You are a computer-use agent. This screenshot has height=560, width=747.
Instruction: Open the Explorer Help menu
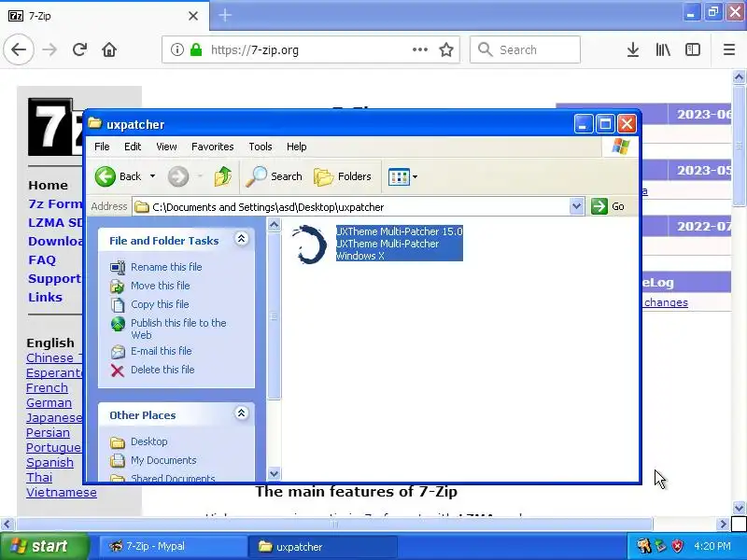296,147
